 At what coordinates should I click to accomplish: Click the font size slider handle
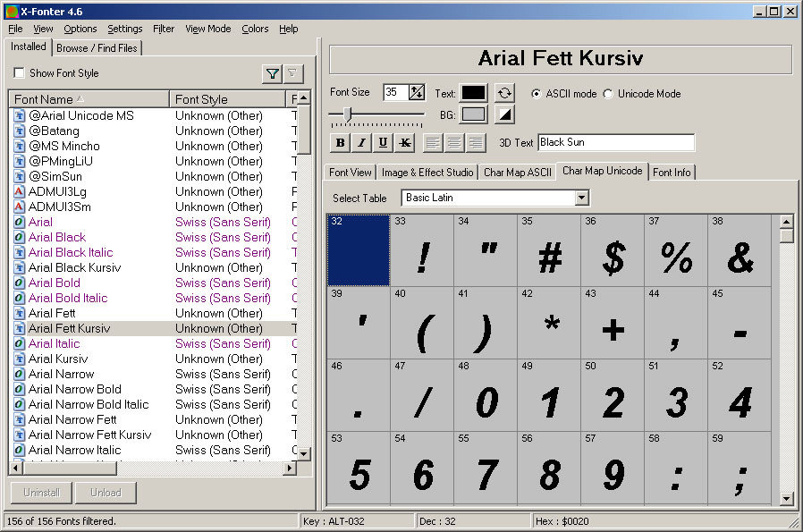point(348,114)
